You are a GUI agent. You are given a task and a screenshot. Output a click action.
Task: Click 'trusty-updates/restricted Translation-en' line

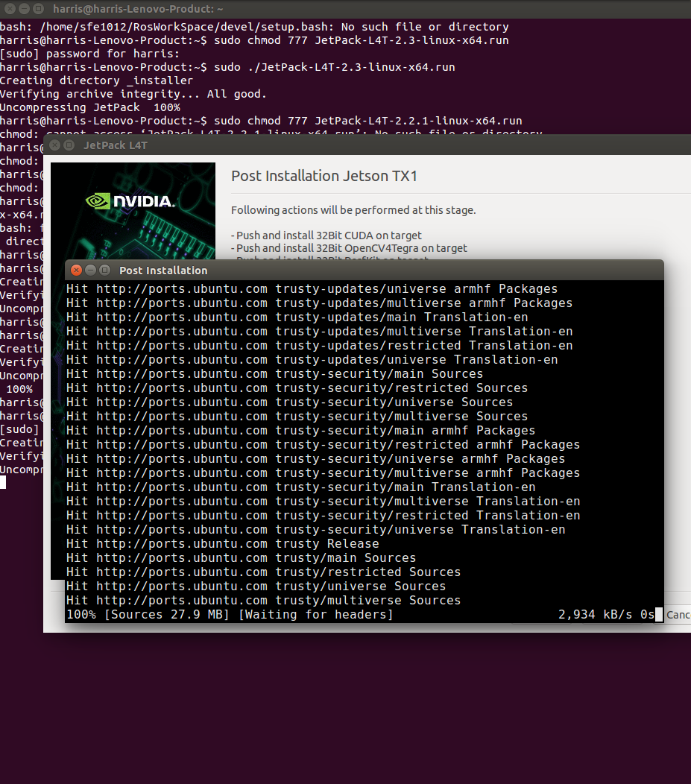320,346
